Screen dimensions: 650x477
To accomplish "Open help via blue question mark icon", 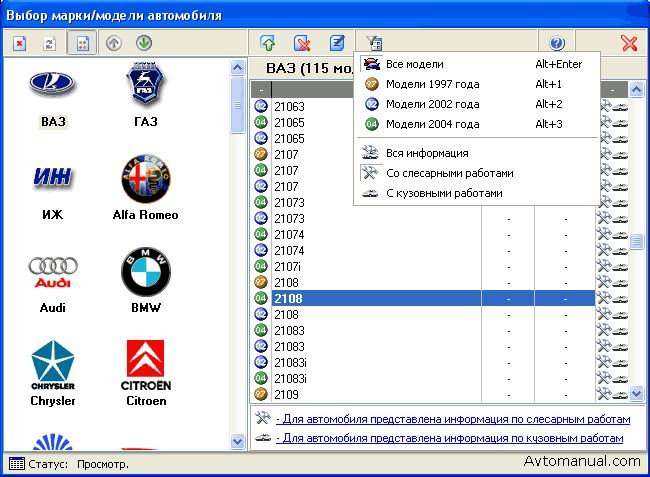I will [557, 43].
